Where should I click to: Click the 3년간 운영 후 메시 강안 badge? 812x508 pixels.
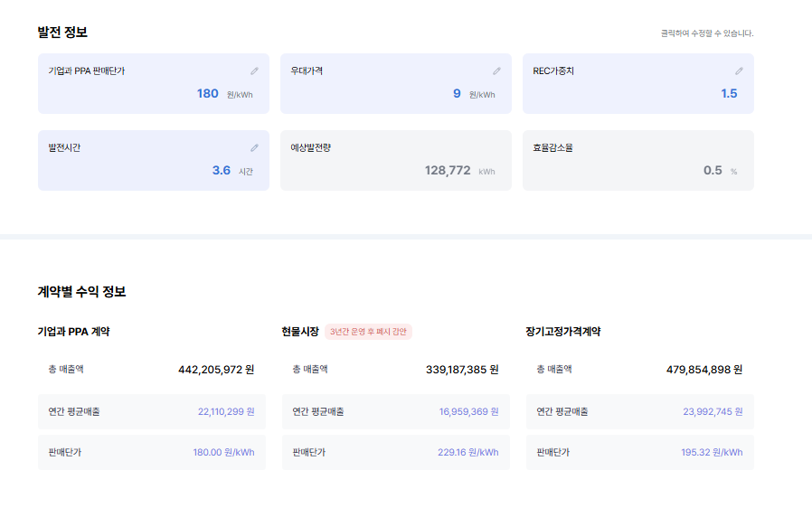click(x=368, y=332)
